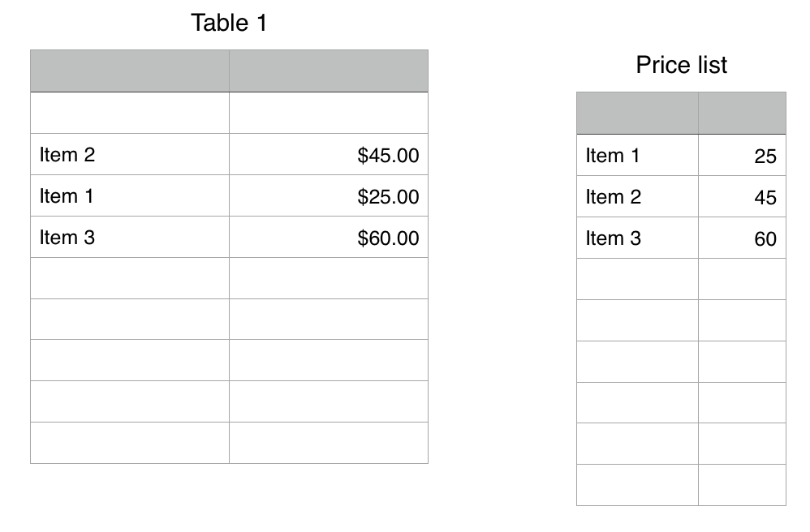810x532 pixels.
Task: Click the right gray header cell of Price list
Action: click(x=742, y=113)
